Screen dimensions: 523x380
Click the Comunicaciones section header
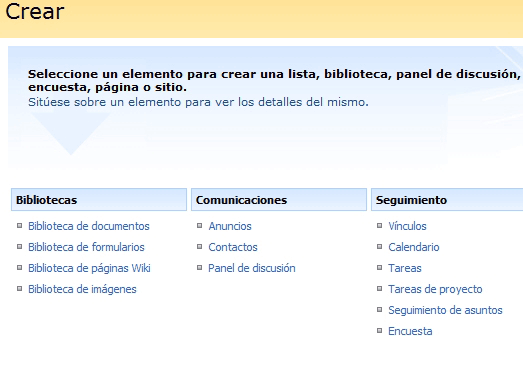(279, 200)
